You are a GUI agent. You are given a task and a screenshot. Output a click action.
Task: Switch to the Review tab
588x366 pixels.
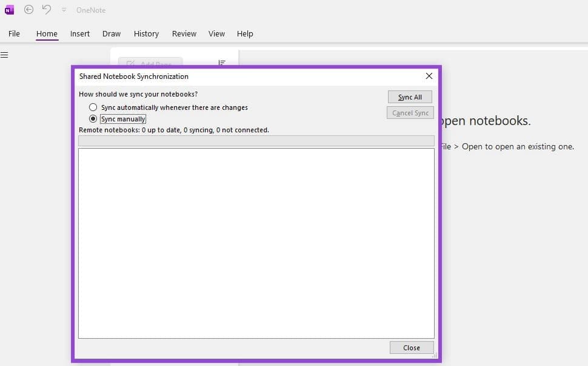tap(184, 33)
